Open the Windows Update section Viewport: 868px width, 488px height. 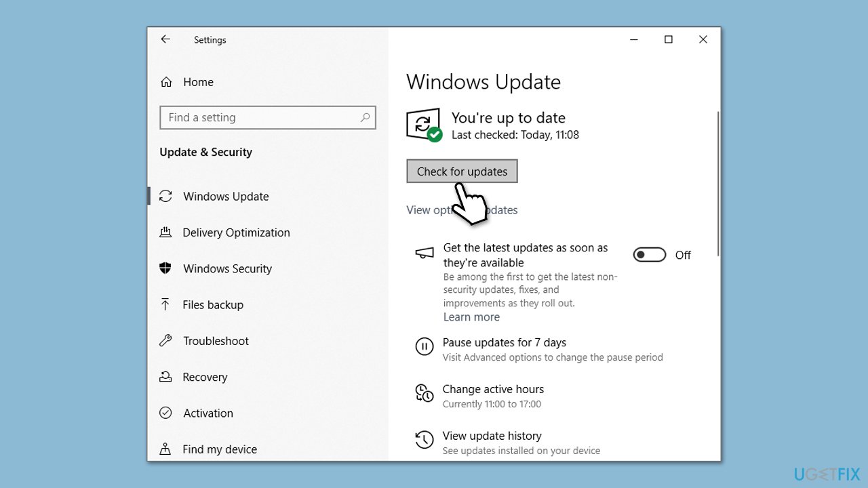(226, 197)
